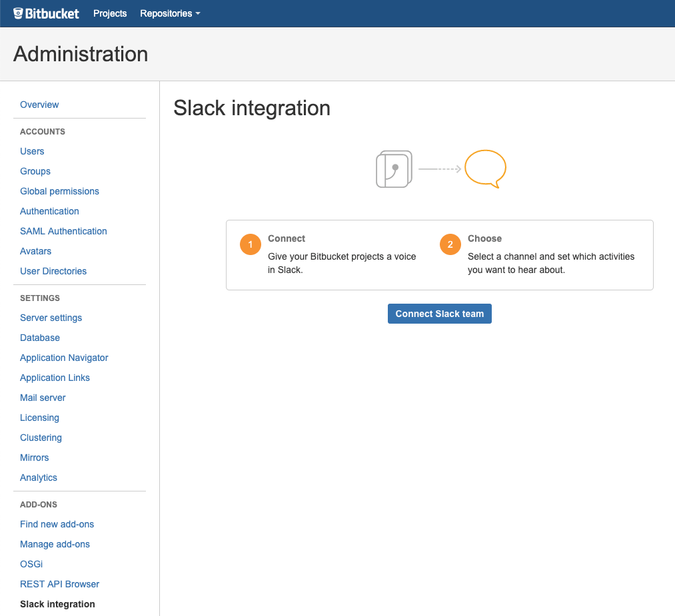675x616 pixels.
Task: Open the Mail server settings
Action: point(43,398)
